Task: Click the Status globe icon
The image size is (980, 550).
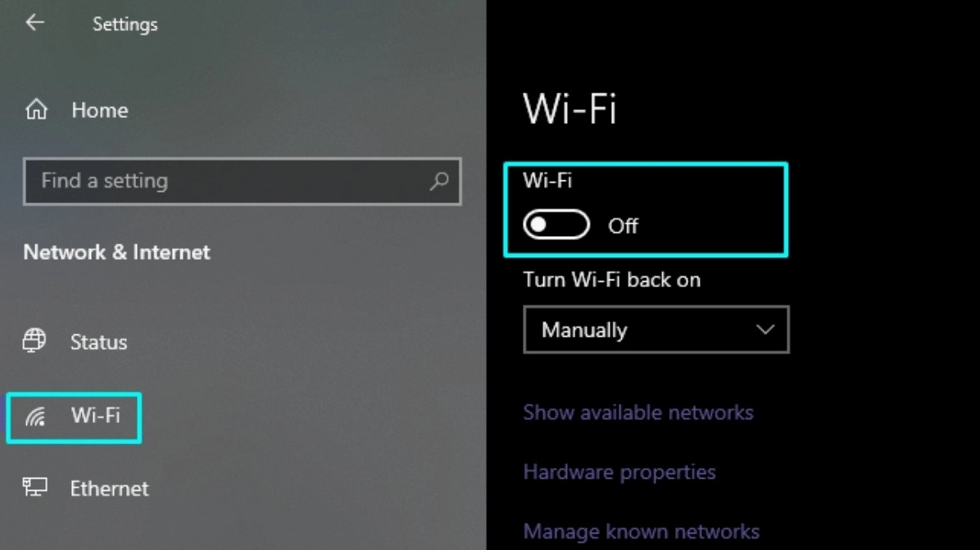Action: tap(34, 341)
